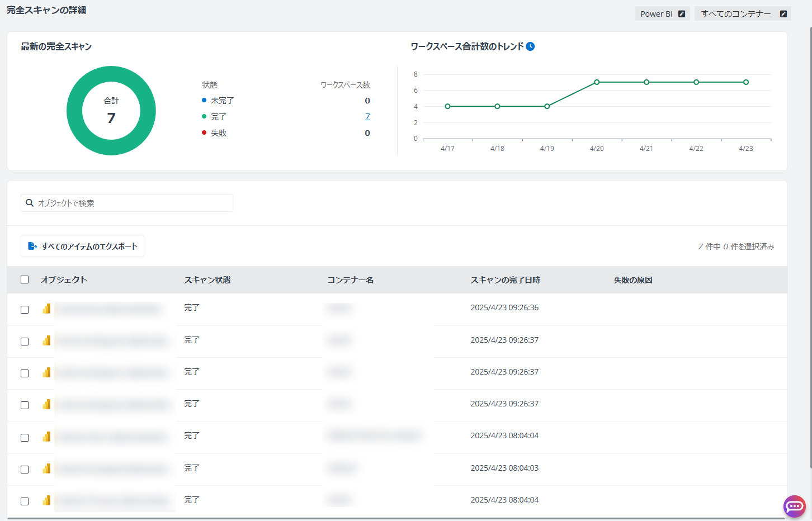This screenshot has width=812, height=521.
Task: Check the last row's checkbox, 08:04:04
Action: [25, 501]
